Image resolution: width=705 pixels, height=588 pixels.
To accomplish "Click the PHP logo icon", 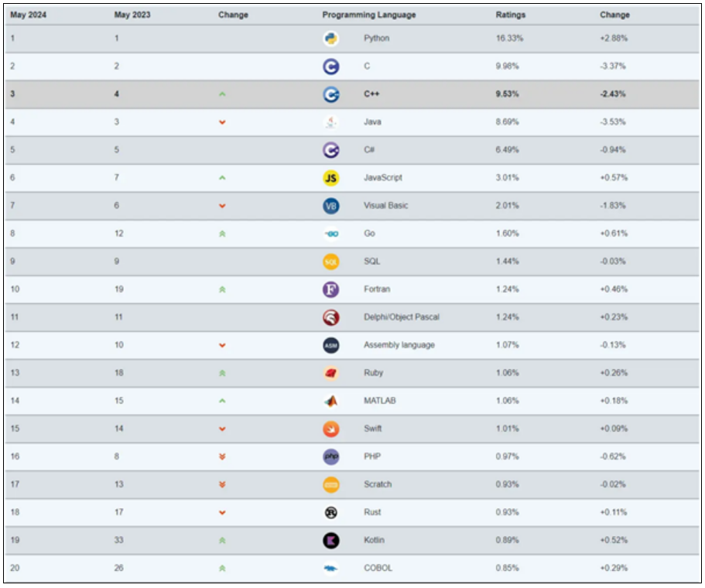I will click(x=331, y=456).
